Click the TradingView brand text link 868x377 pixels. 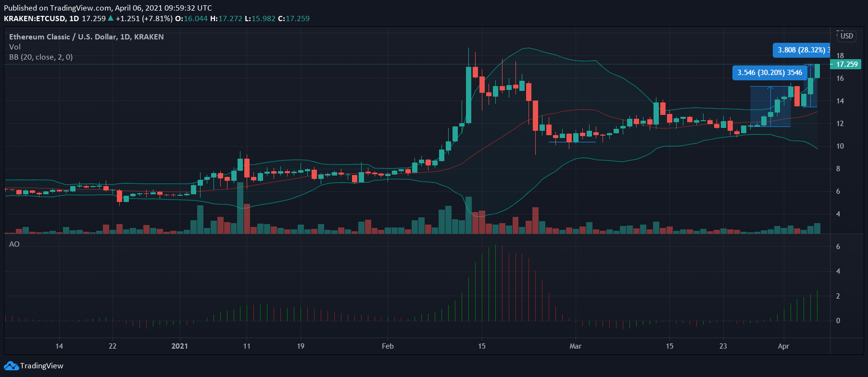41,366
